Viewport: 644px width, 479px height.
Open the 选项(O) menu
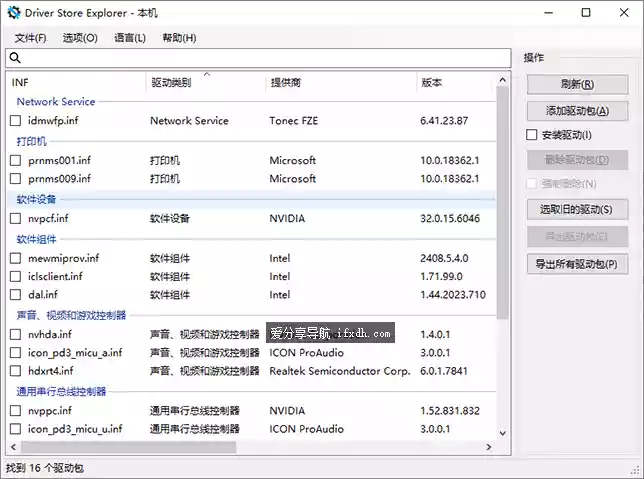[x=80, y=38]
